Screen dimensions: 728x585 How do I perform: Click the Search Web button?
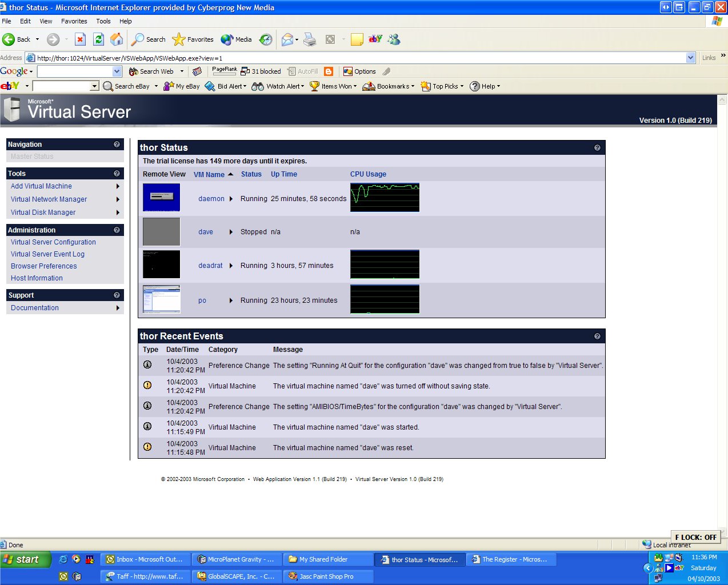tap(151, 71)
